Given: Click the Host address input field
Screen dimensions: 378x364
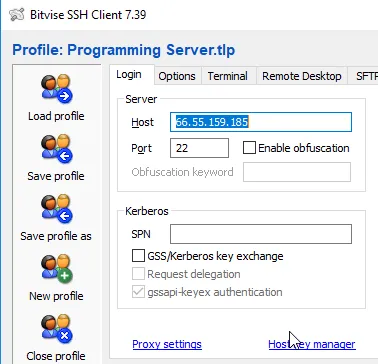Looking at the screenshot, I should pyautogui.click(x=261, y=122).
